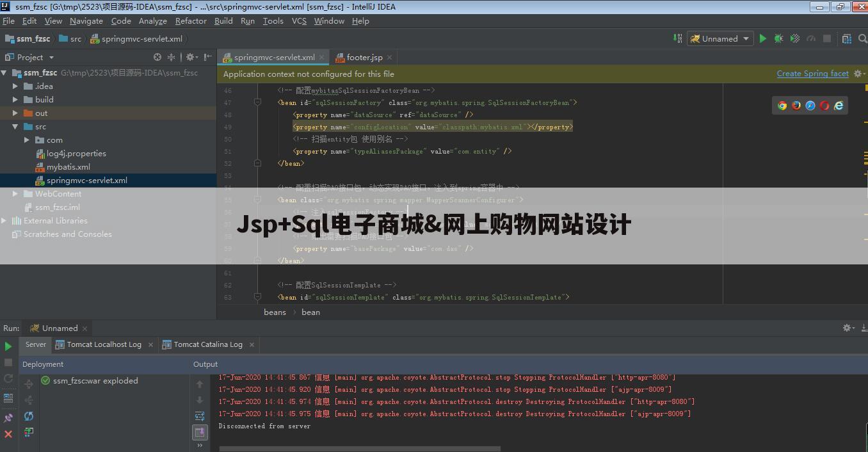Open the VCS menu
The image size is (868, 452).
pos(299,20)
